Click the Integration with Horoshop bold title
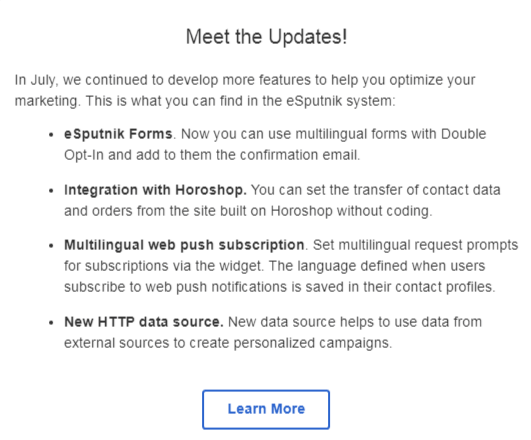Image resolution: width=531 pixels, height=440 pixels. (x=155, y=190)
